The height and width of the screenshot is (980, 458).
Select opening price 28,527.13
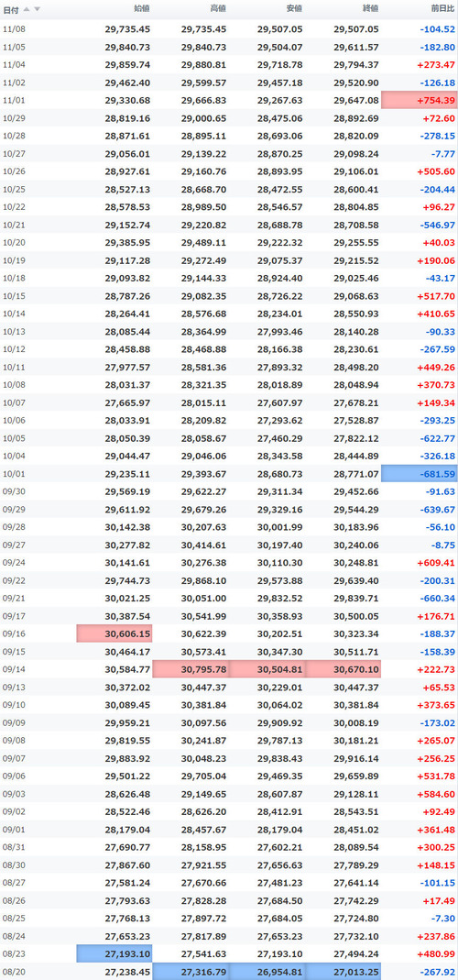127,189
